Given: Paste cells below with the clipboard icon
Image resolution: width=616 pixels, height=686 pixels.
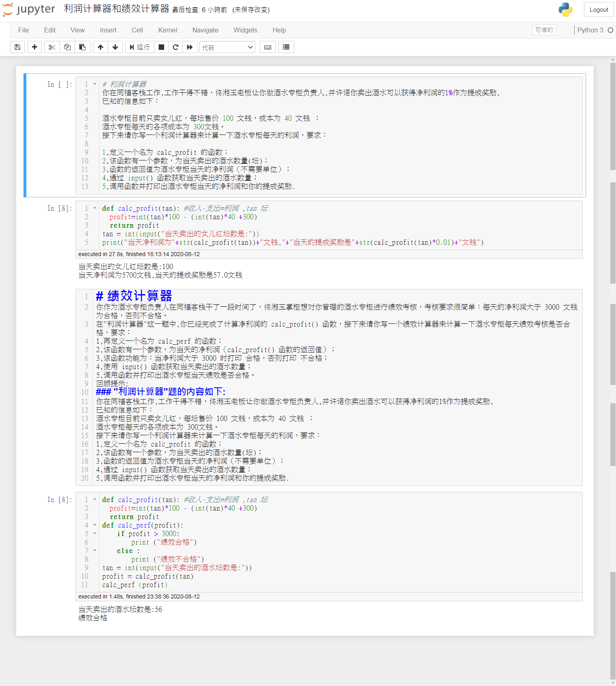Looking at the screenshot, I should pyautogui.click(x=82, y=47).
